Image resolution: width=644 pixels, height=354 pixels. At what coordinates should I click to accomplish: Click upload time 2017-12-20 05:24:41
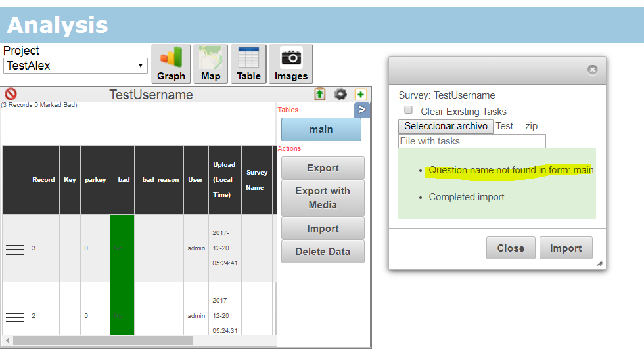click(x=225, y=248)
